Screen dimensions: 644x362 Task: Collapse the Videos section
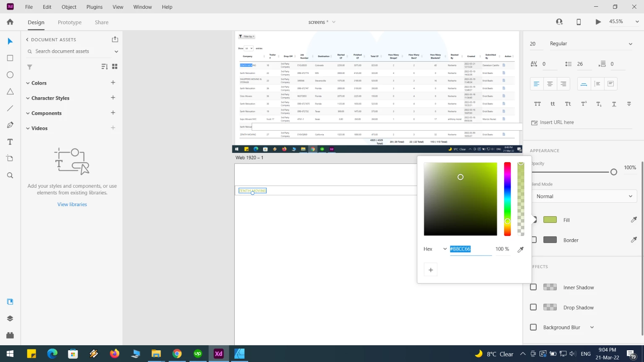pyautogui.click(x=28, y=128)
